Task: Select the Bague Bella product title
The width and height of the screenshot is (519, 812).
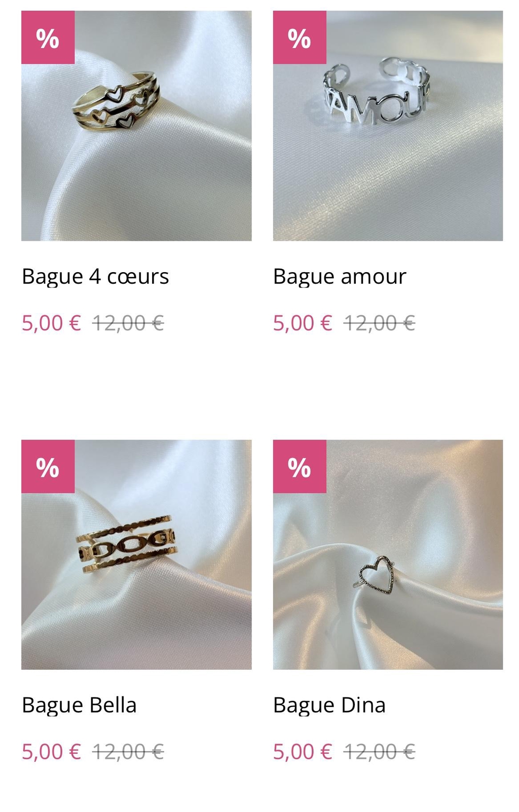Action: [x=79, y=705]
